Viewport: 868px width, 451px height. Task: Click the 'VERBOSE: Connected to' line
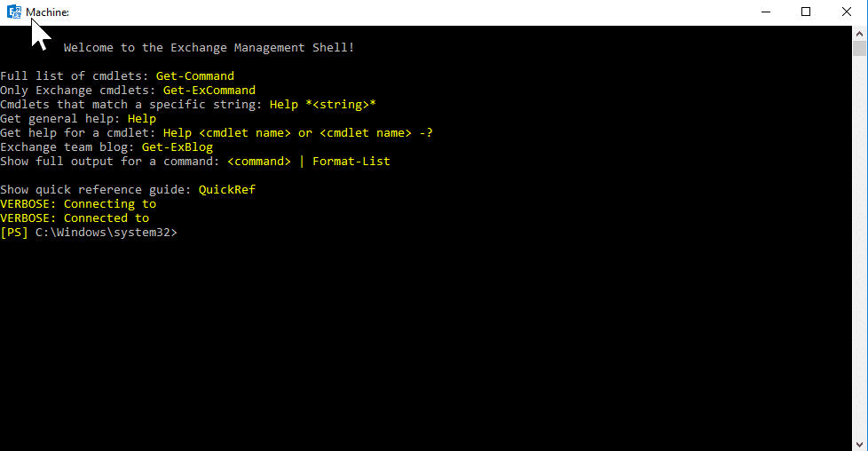click(75, 218)
